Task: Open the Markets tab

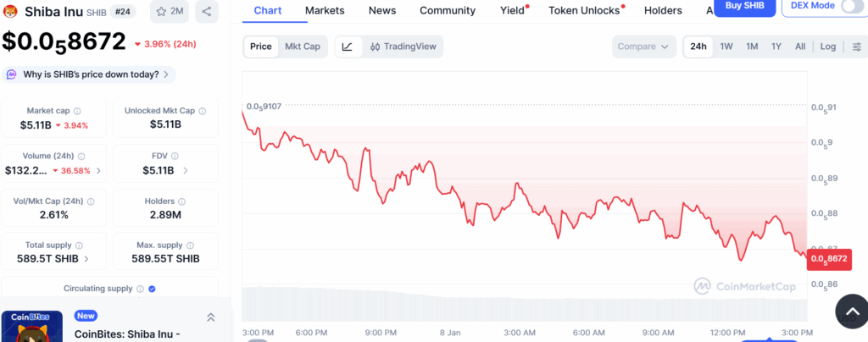Action: pos(325,10)
